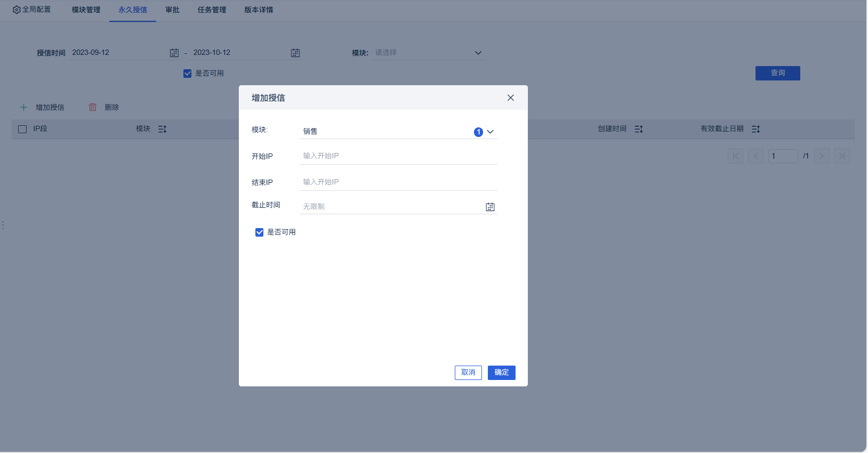Go to the next page

tap(822, 156)
